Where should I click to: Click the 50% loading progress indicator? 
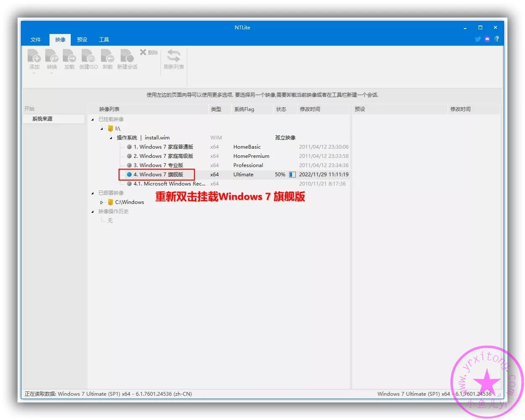click(292, 175)
